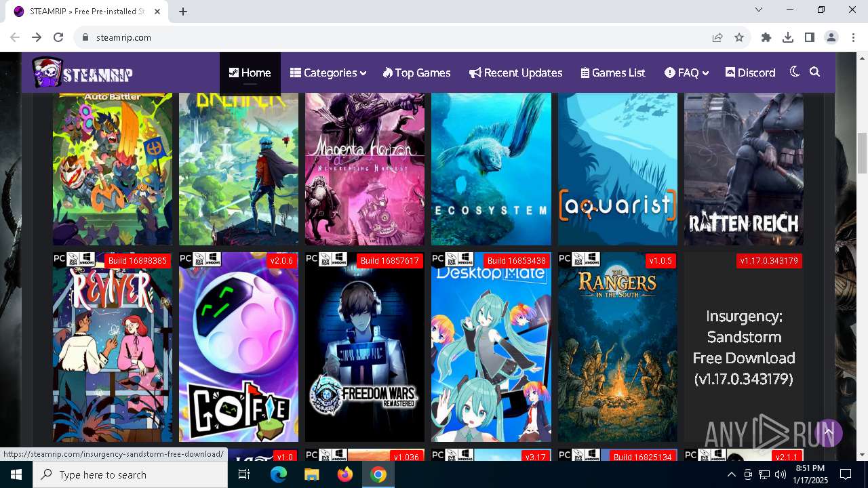This screenshot has width=868, height=488.
Task: Open the Ratten Reich game cover
Action: point(744,169)
